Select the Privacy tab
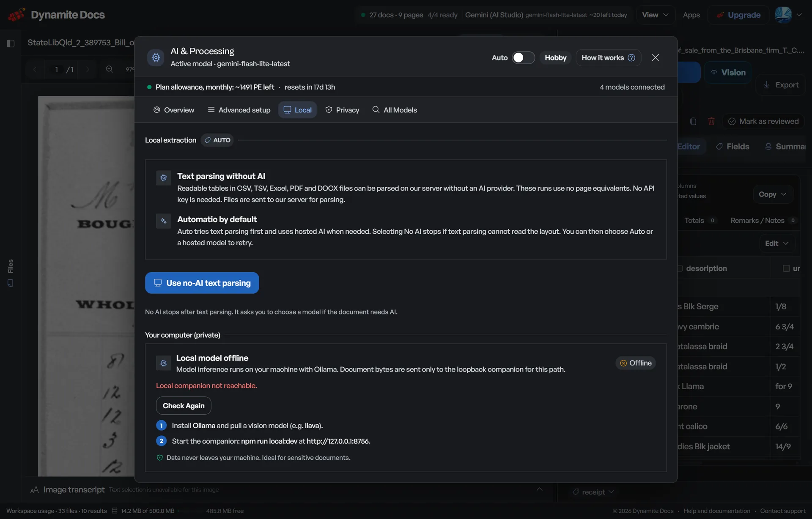812x519 pixels. 342,110
